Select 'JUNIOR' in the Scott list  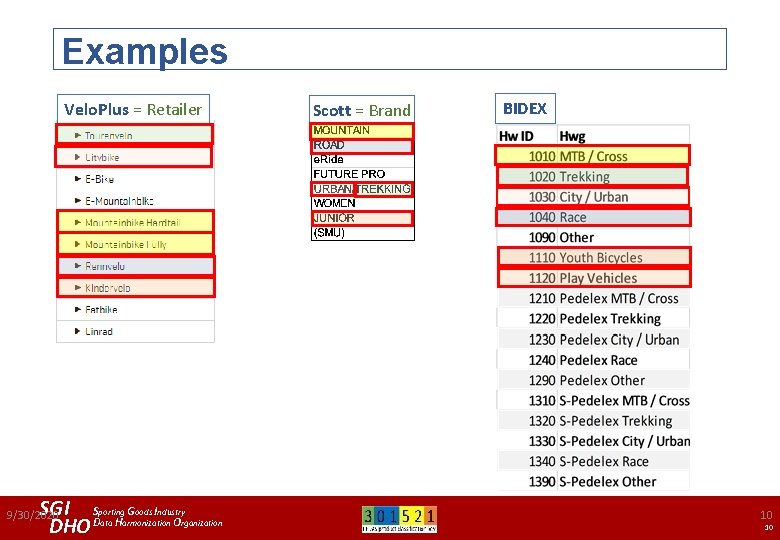[334, 218]
